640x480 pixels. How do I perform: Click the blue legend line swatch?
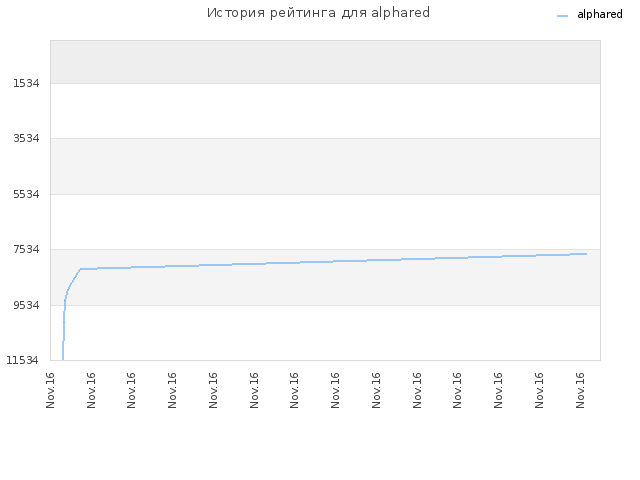[562, 16]
